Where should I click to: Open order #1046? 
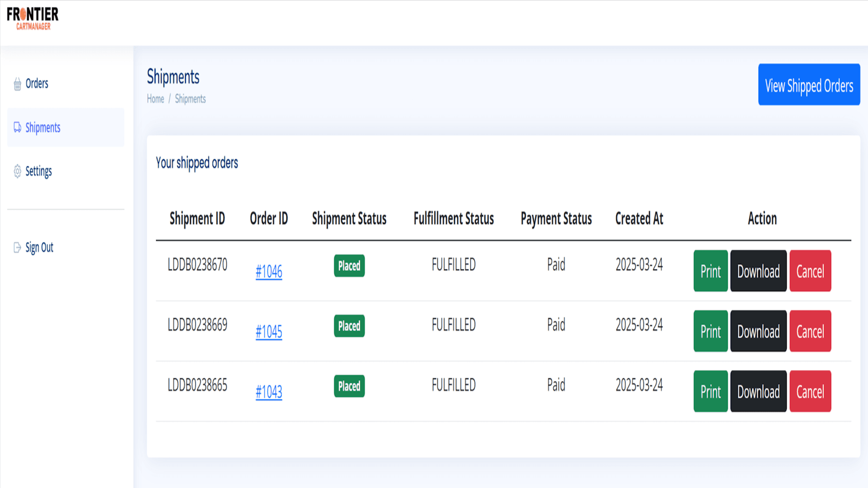click(x=269, y=272)
